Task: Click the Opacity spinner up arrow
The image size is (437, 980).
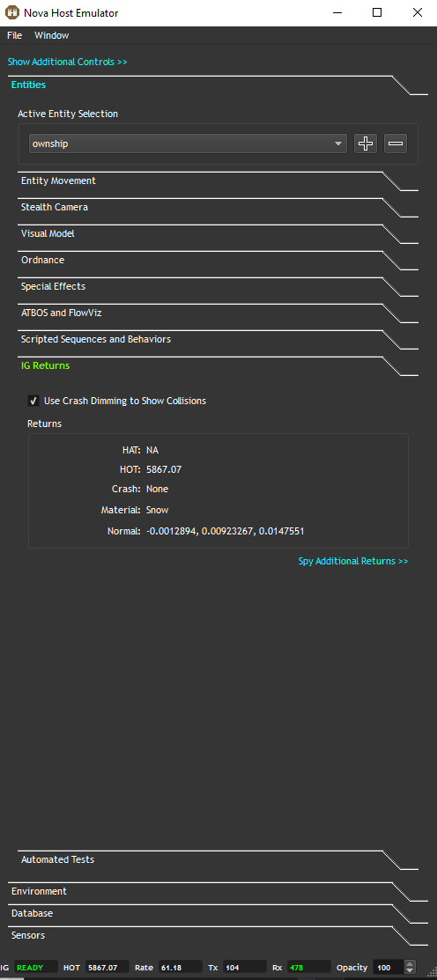Action: pyautogui.click(x=410, y=964)
